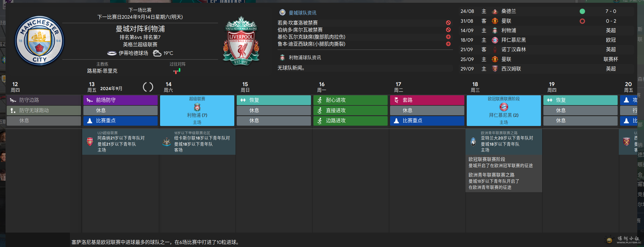Click the 基伦·瓦尔克缺席(腹部肌肉拉伤) news line

coord(311,37)
